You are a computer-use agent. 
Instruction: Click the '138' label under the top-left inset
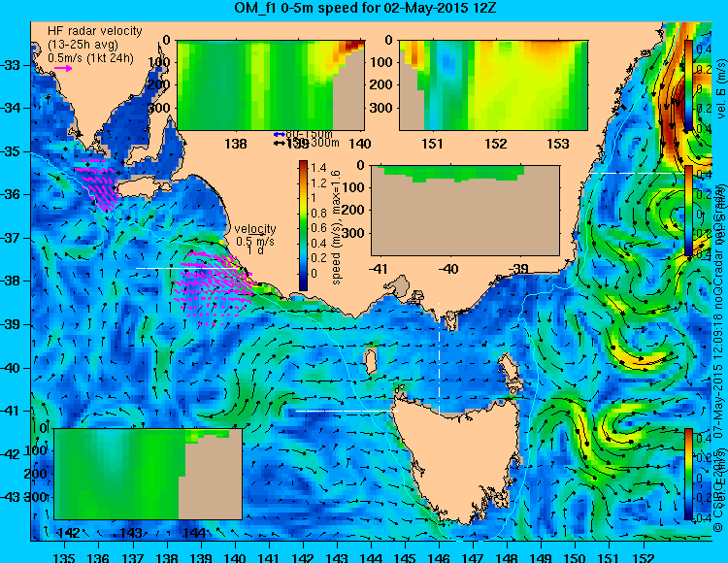click(x=236, y=144)
